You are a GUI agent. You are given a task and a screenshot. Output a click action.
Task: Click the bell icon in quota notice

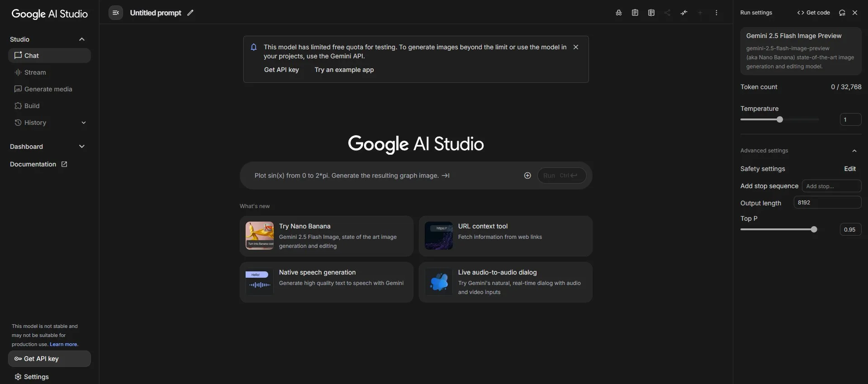pyautogui.click(x=254, y=47)
